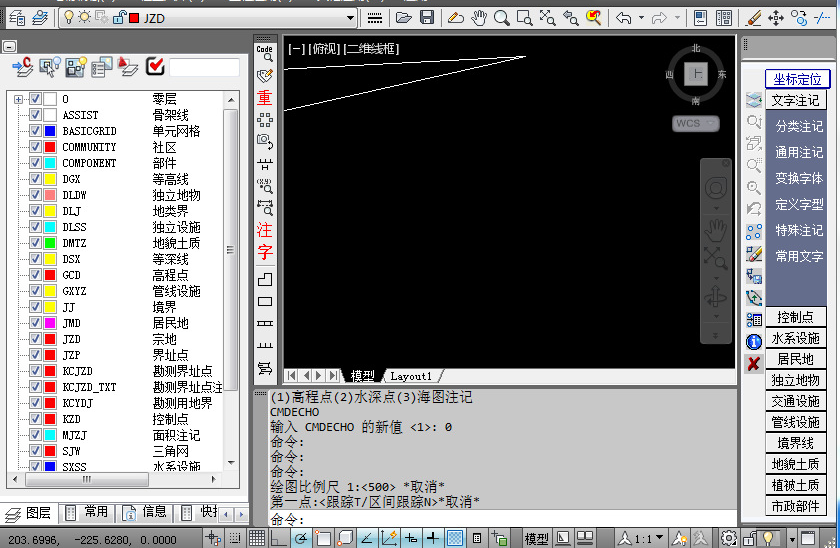Uncheck the ASSIST layer checkbox

click(x=35, y=115)
